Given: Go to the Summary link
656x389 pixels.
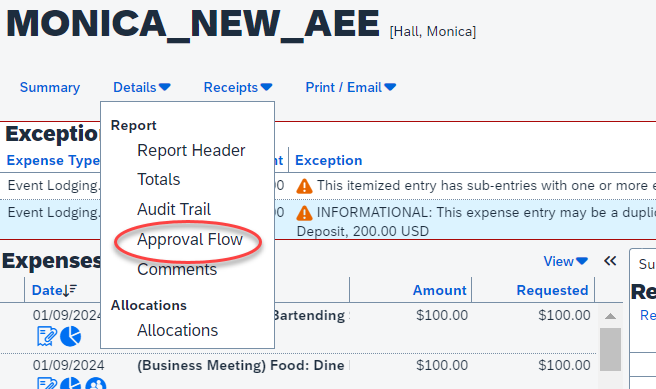Looking at the screenshot, I should [x=50, y=87].
